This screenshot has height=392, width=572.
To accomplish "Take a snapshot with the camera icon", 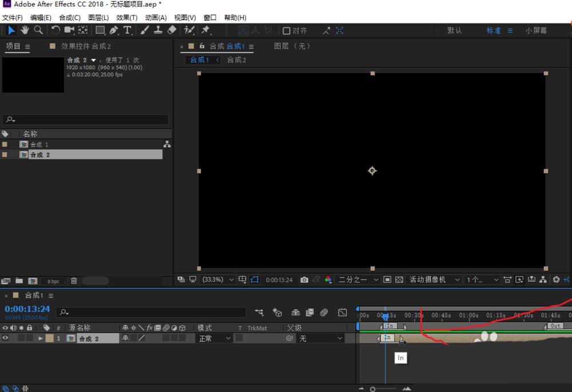I will [304, 279].
